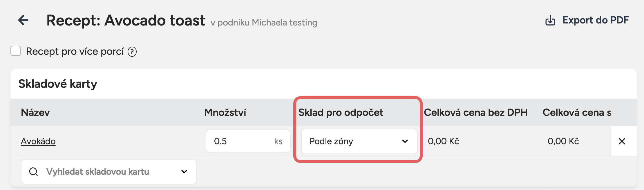
Task: Click the Celková cena bez DPH header
Action: tap(475, 112)
